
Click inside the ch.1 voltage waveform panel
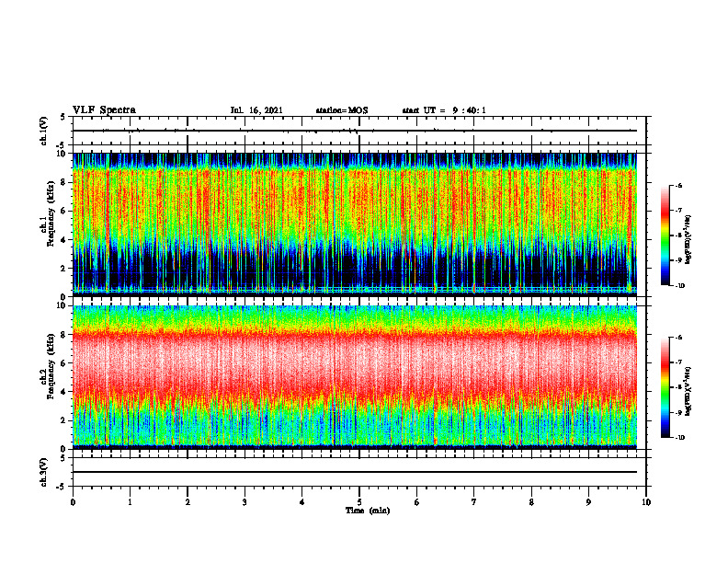(359, 131)
